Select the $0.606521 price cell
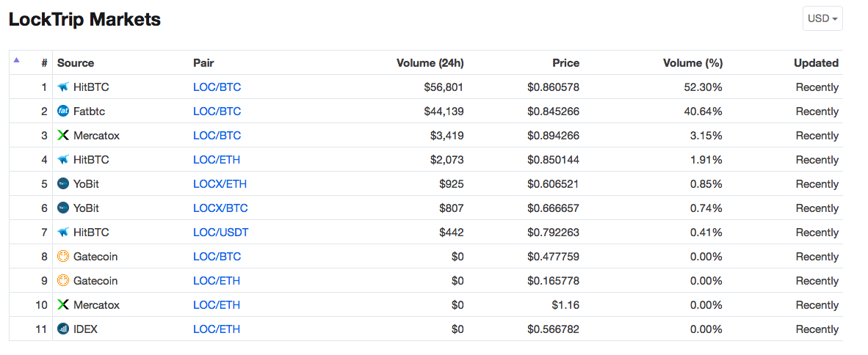This screenshot has width=868, height=355. coord(553,184)
